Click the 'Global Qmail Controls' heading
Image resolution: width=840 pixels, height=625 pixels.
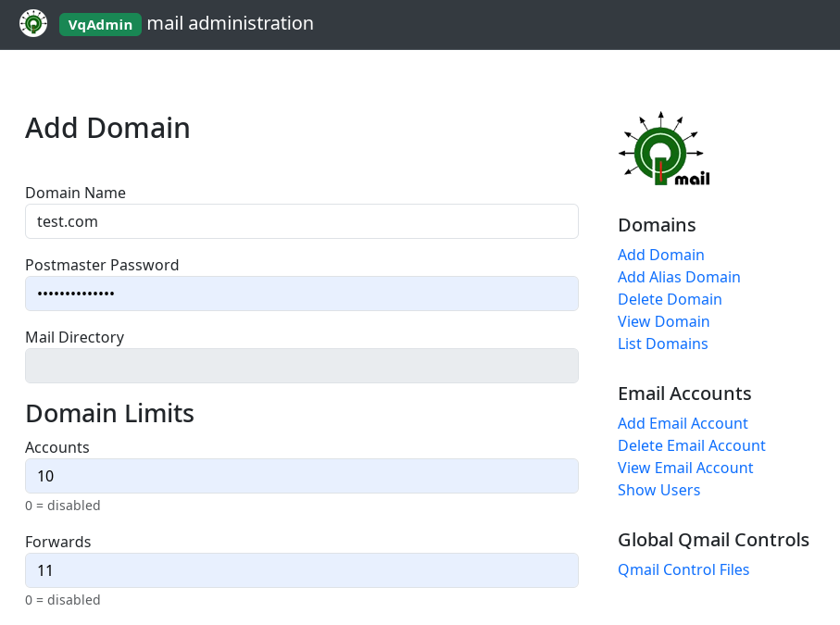(713, 540)
